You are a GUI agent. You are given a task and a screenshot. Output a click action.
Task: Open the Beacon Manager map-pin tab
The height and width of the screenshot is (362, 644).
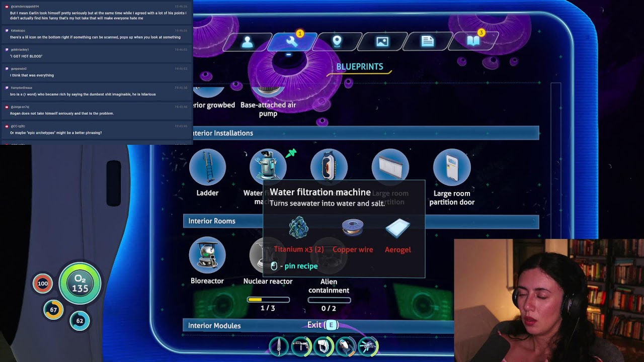point(337,42)
